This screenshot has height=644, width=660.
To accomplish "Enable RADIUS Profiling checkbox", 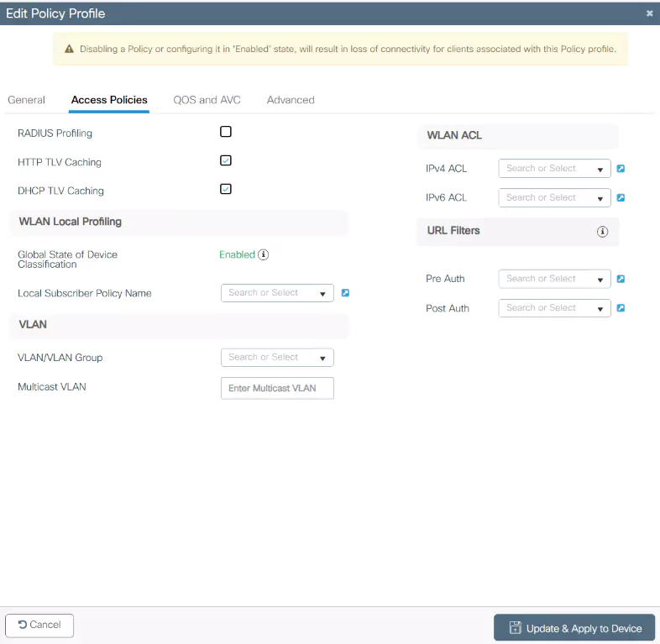I will 225,132.
